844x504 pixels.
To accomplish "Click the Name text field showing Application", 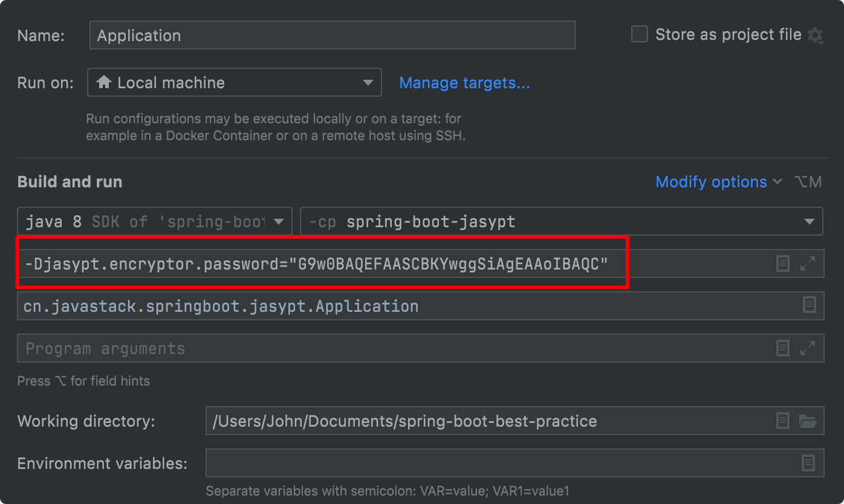I will click(x=332, y=35).
